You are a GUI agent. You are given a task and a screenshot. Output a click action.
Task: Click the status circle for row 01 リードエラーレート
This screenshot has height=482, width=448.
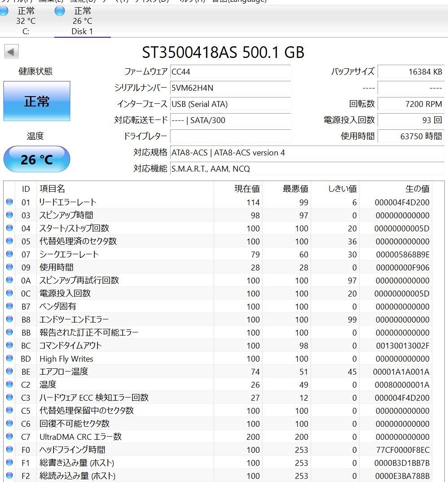[9, 202]
